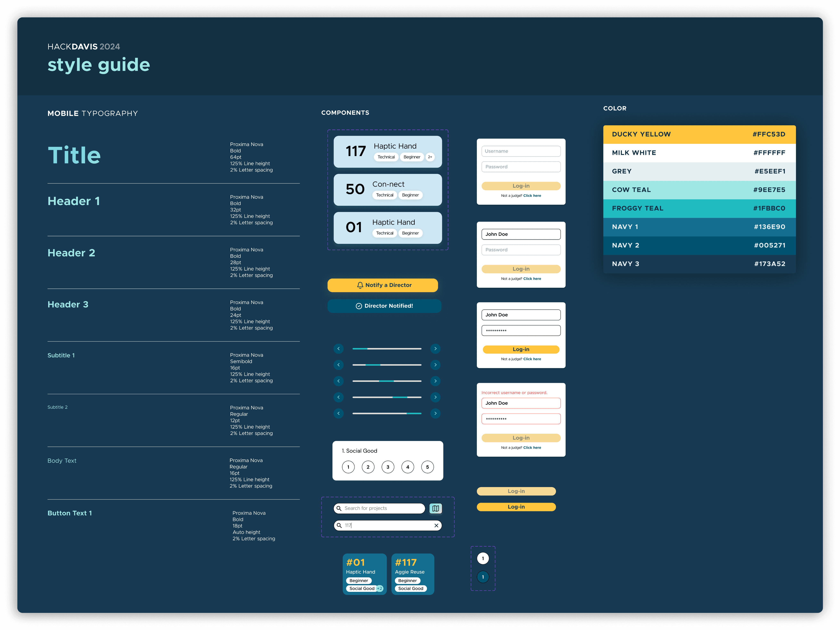Viewport: 840px width, 630px height.
Task: Select rating 1 for Social Good
Action: tap(348, 467)
